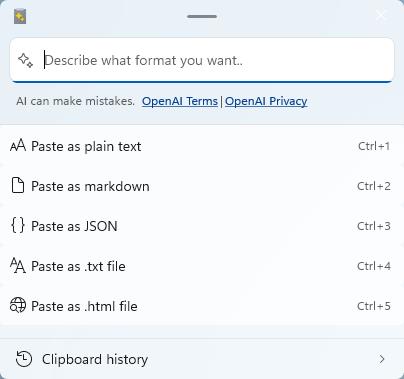Click the Clipboard history clock icon
The width and height of the screenshot is (404, 379).
coord(24,359)
